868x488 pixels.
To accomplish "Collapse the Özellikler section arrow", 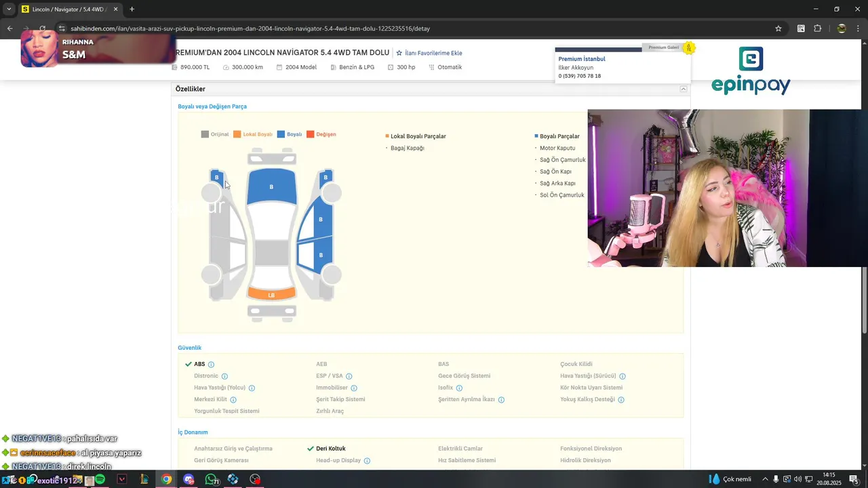I will tap(683, 89).
